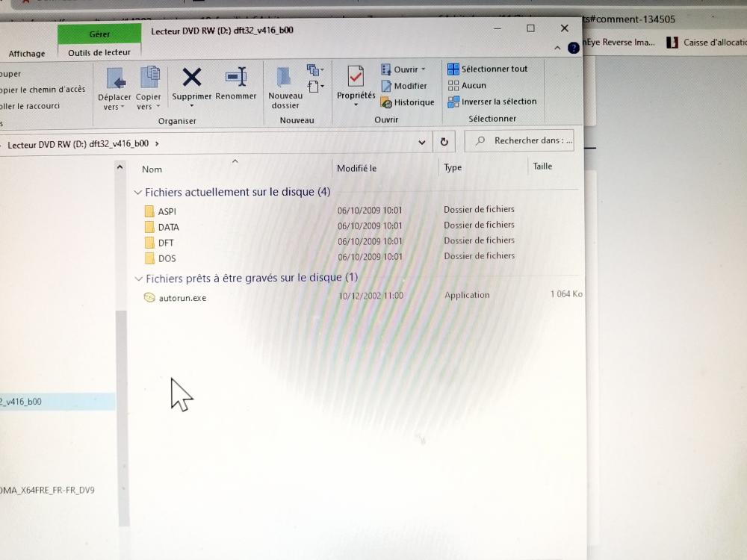This screenshot has height=560, width=747.
Task: Open the new item dropdown icon
Action: (315, 70)
